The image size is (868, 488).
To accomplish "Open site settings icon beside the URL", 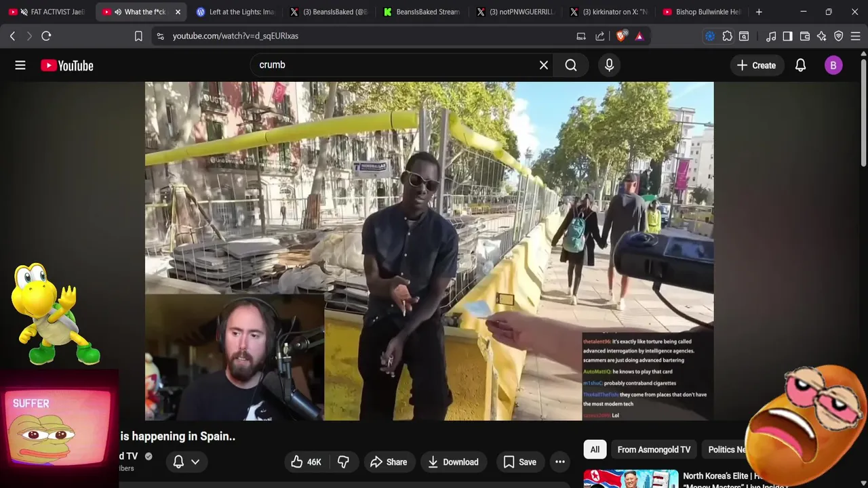I will 160,36.
